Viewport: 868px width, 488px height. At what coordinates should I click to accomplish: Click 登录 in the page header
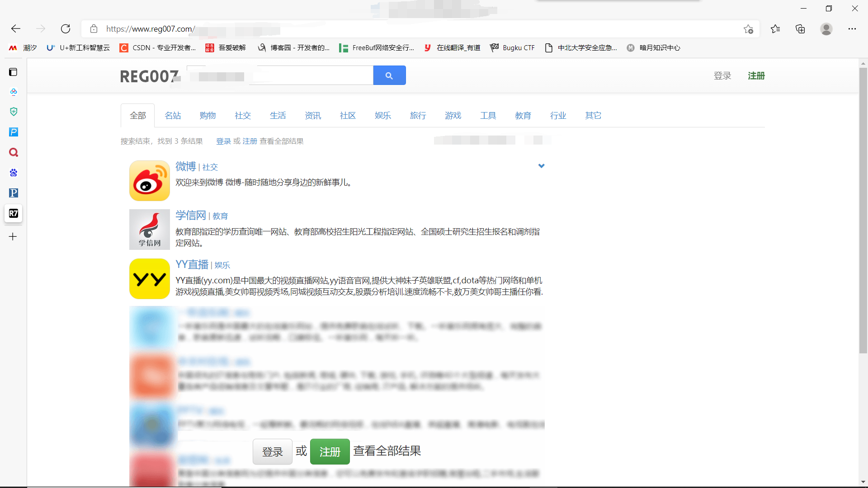pos(722,76)
